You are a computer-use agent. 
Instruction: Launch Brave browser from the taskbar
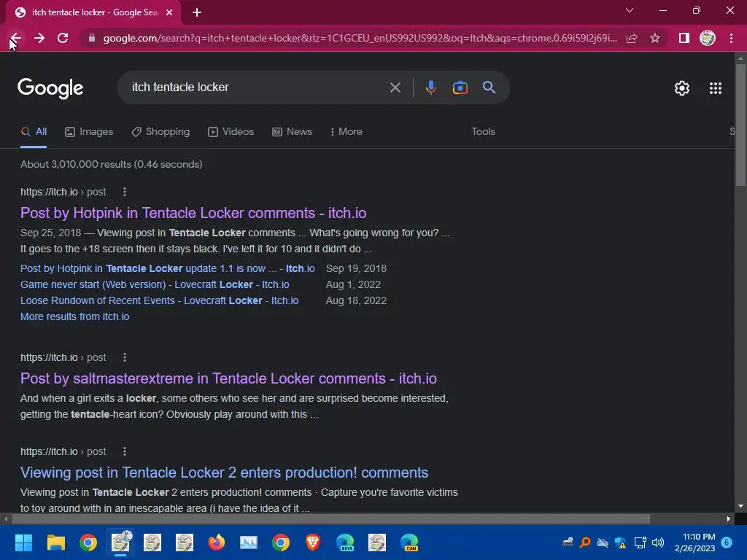pos(313,542)
